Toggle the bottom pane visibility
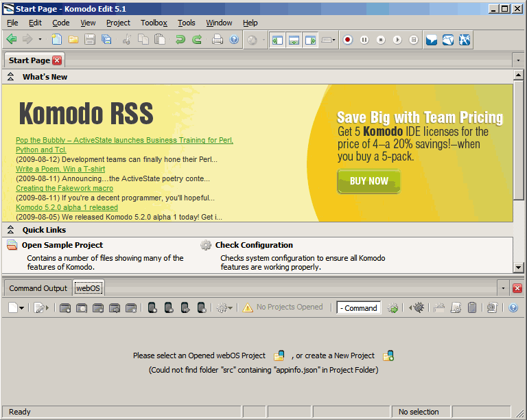The height and width of the screenshot is (420, 527). [x=294, y=40]
